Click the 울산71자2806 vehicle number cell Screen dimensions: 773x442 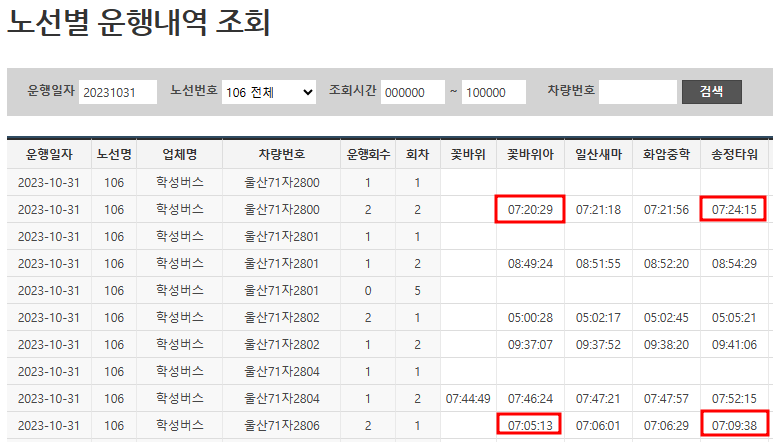tap(281, 424)
